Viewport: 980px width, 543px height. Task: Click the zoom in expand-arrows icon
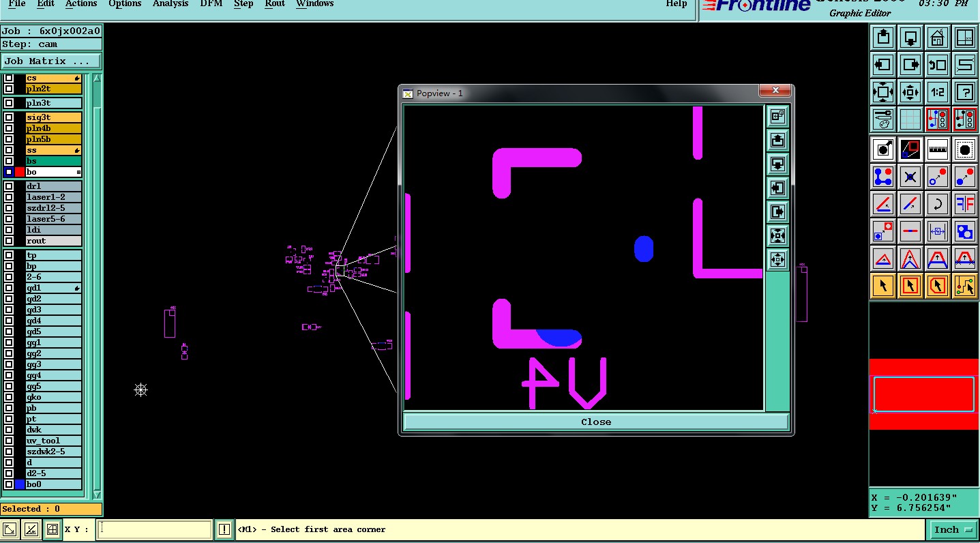click(883, 92)
